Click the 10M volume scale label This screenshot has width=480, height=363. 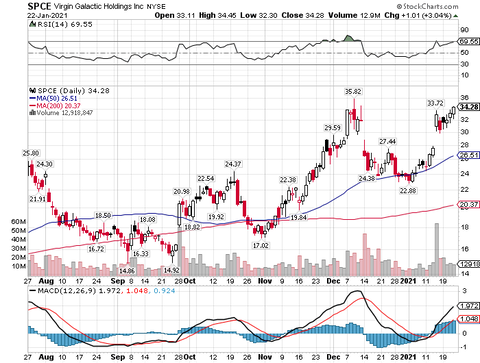[x=19, y=266]
